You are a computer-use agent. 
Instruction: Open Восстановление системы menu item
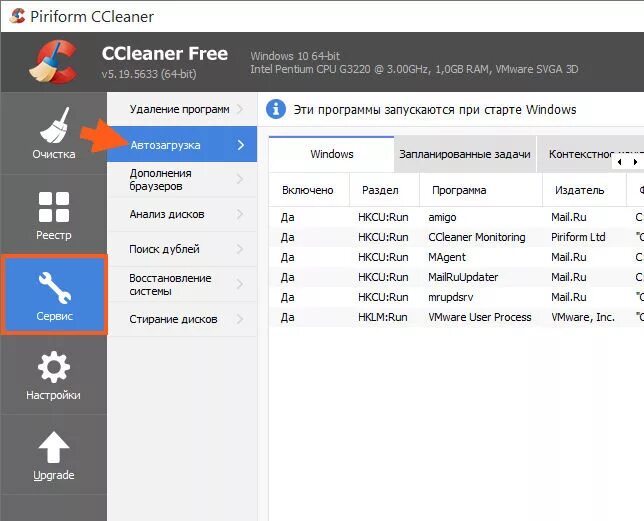coord(182,284)
